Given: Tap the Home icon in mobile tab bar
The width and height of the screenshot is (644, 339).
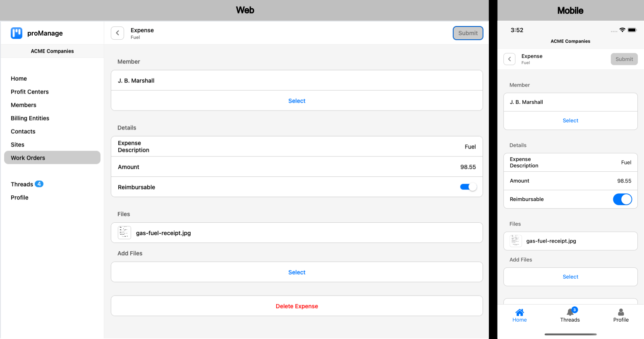Looking at the screenshot, I should click(520, 313).
